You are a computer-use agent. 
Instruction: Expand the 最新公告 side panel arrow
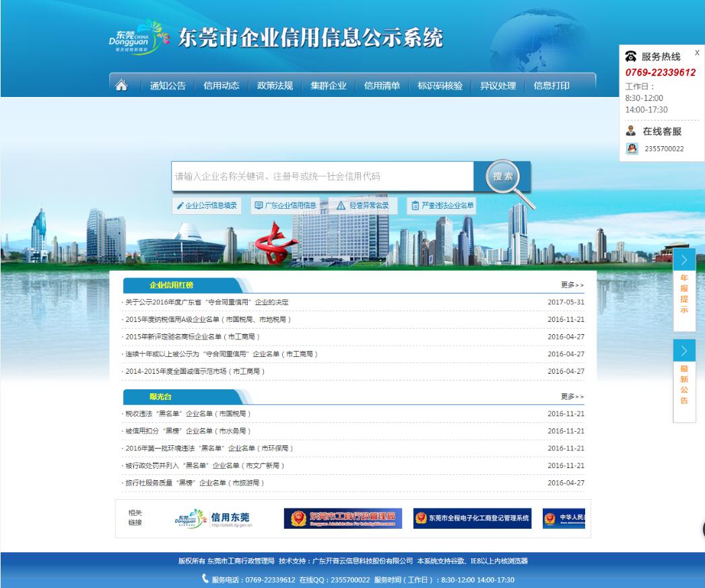pos(684,350)
